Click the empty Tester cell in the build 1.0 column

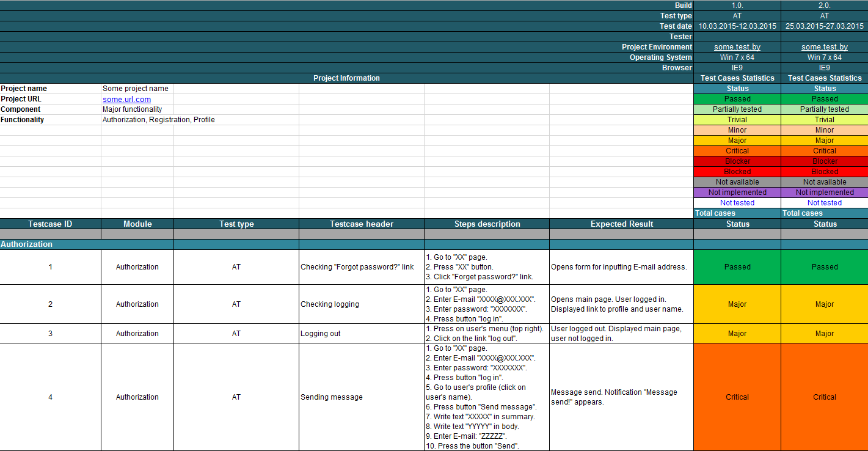click(x=737, y=37)
